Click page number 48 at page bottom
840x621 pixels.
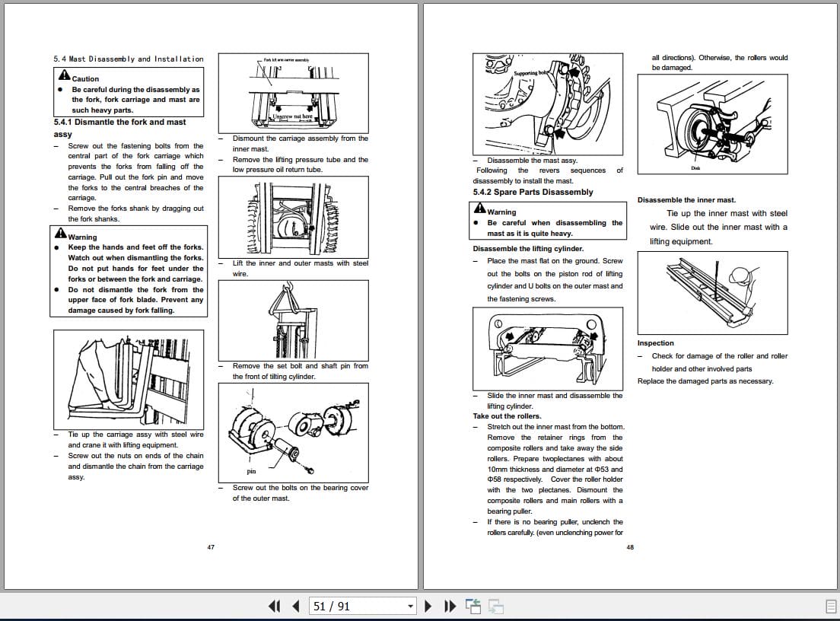(x=630, y=547)
